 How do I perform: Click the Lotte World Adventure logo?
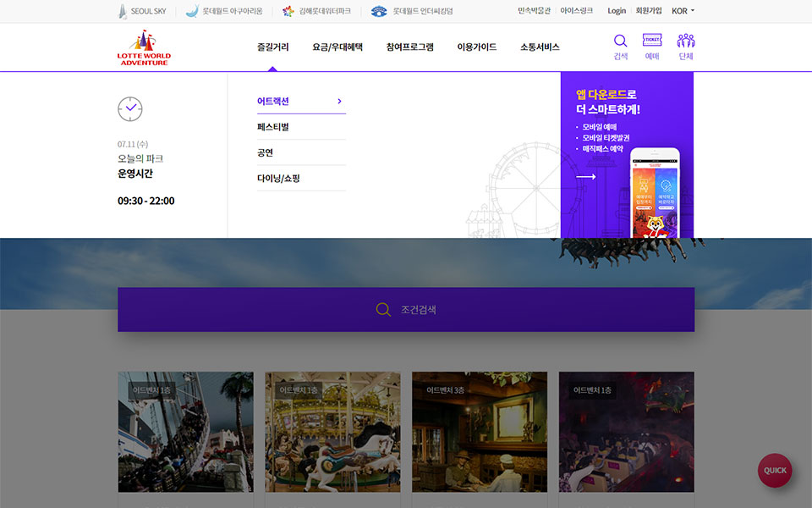tap(144, 48)
